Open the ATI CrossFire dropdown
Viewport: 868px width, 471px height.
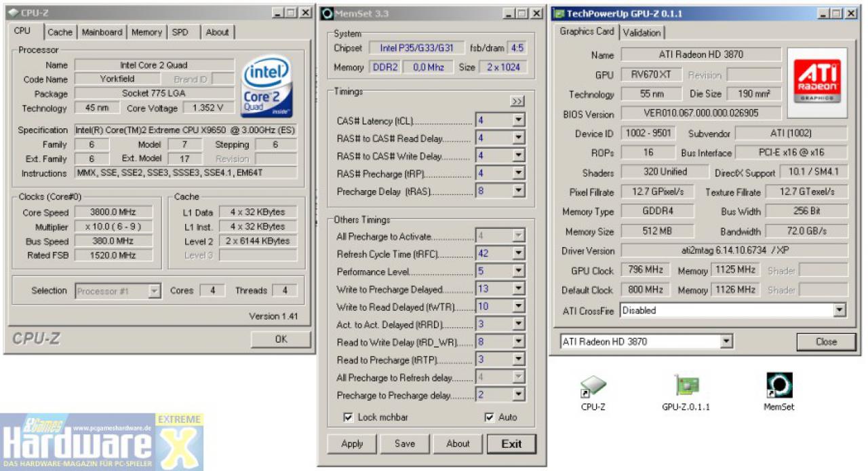(840, 311)
